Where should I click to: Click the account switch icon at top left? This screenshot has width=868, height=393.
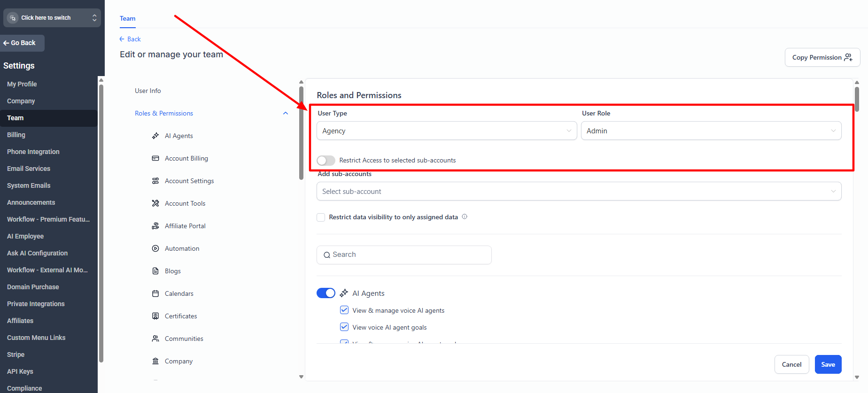click(x=13, y=18)
